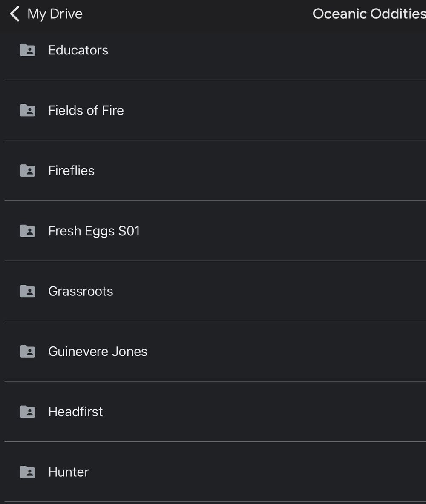This screenshot has width=426, height=504.
Task: Select the Oceanic Oddities folder title
Action: 369,14
